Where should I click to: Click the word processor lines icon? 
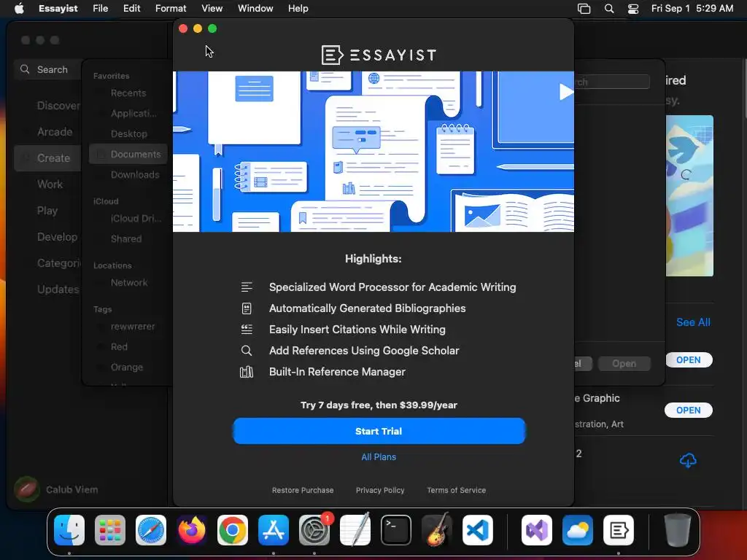pos(247,287)
